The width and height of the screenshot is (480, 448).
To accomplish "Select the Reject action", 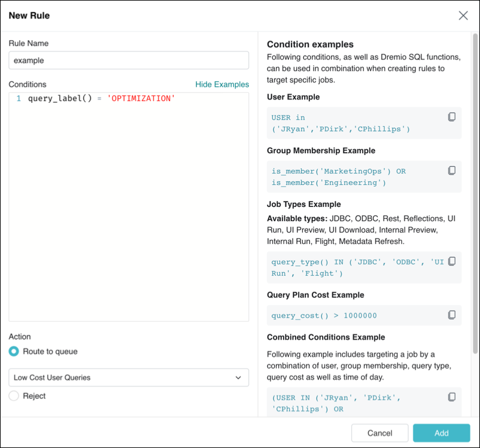I will pyautogui.click(x=13, y=395).
